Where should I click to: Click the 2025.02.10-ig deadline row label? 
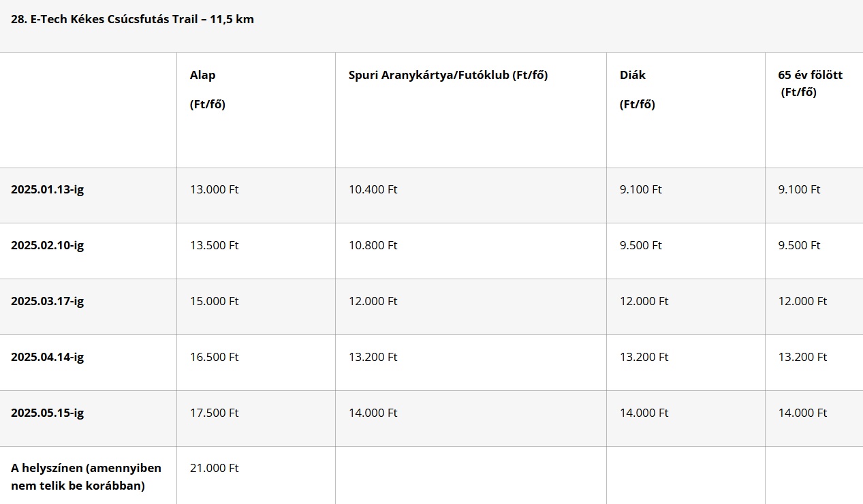click(48, 245)
